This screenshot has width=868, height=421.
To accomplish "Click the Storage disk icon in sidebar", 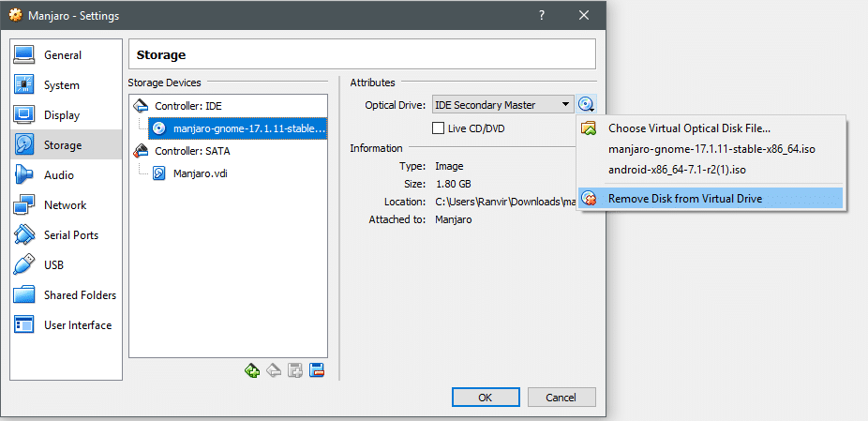I will click(x=23, y=144).
